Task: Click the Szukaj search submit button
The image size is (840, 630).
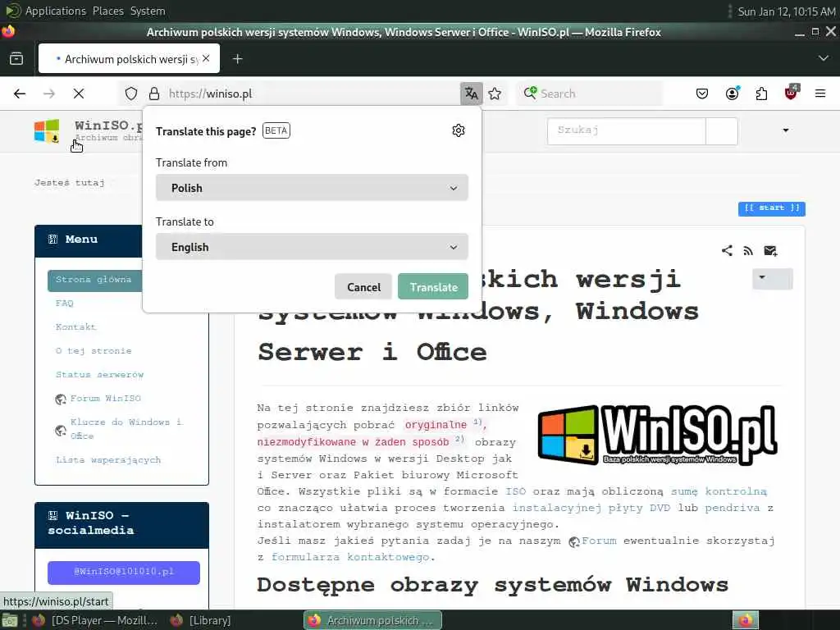Action: [722, 131]
